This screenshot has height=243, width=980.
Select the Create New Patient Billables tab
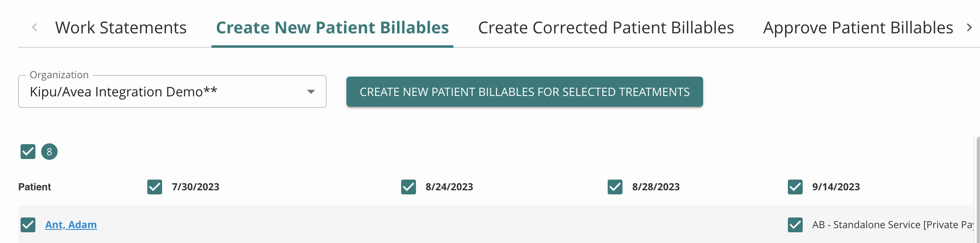click(332, 28)
